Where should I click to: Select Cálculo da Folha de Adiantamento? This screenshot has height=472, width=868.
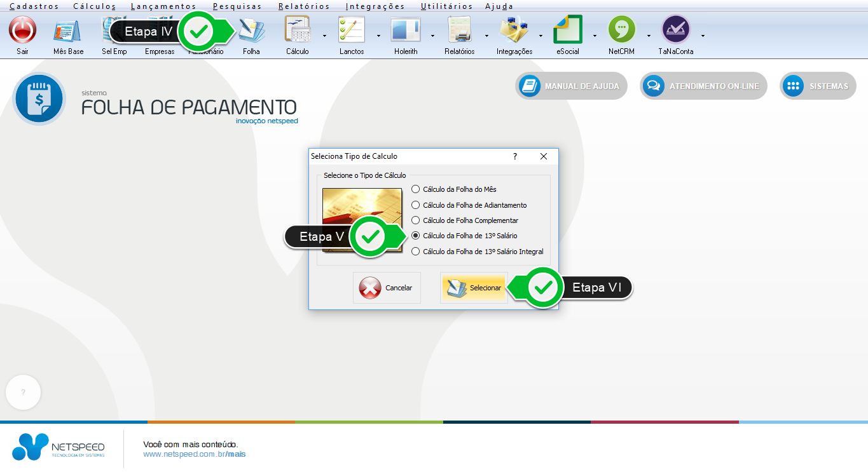coord(469,205)
